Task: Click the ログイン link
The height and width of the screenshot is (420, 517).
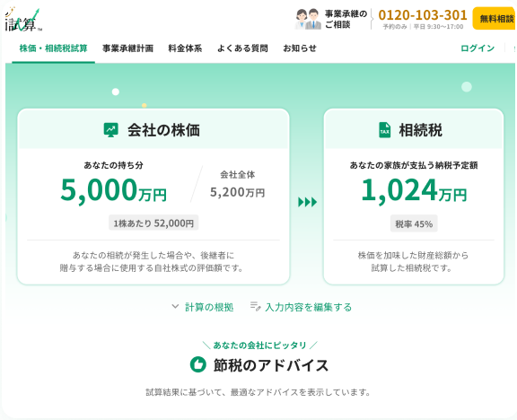Action: (x=478, y=48)
